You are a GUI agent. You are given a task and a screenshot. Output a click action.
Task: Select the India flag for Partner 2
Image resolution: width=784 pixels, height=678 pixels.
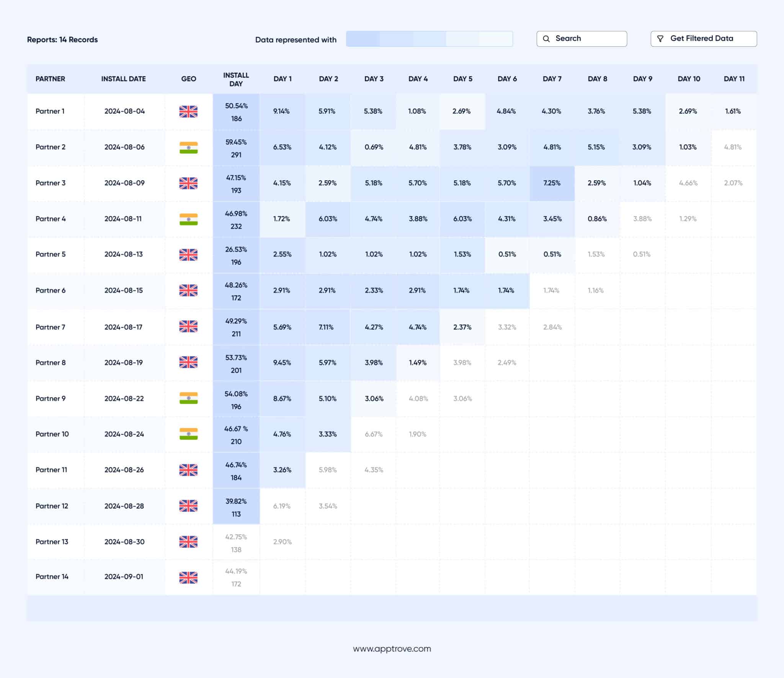tap(188, 147)
